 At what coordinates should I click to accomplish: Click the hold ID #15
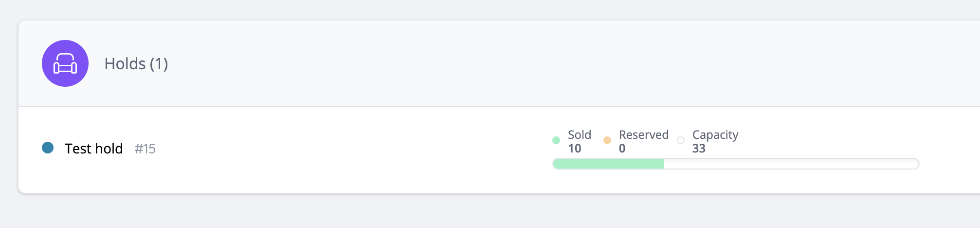[145, 149]
